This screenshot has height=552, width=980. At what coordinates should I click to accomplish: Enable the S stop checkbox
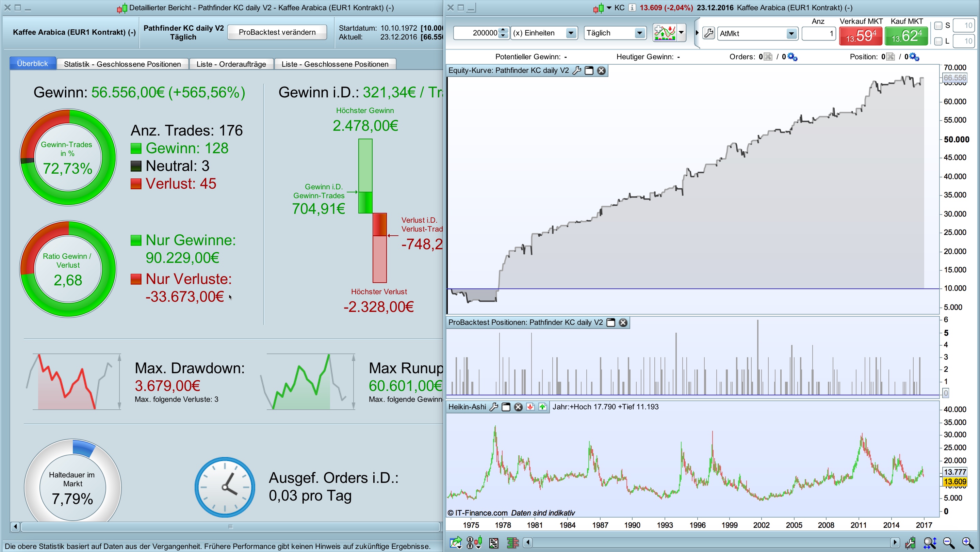(938, 26)
